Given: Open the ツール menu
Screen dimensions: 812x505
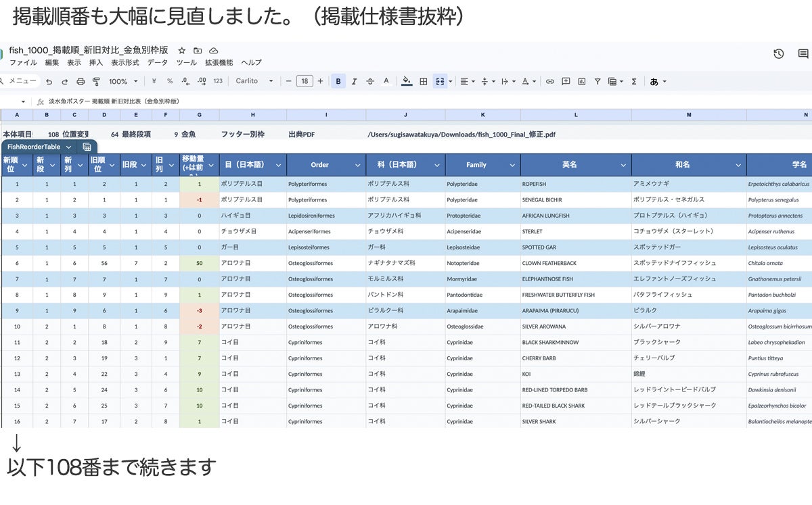Looking at the screenshot, I should (x=187, y=63).
